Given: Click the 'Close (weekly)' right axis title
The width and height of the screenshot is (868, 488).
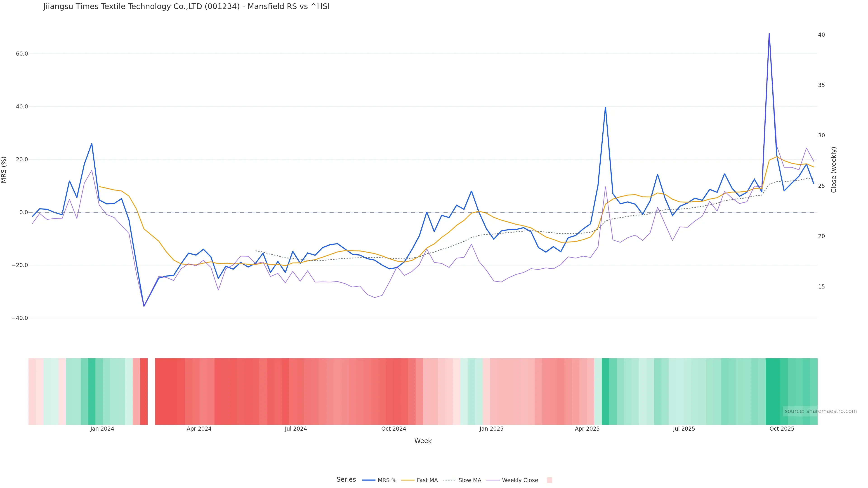Looking at the screenshot, I should [834, 170].
